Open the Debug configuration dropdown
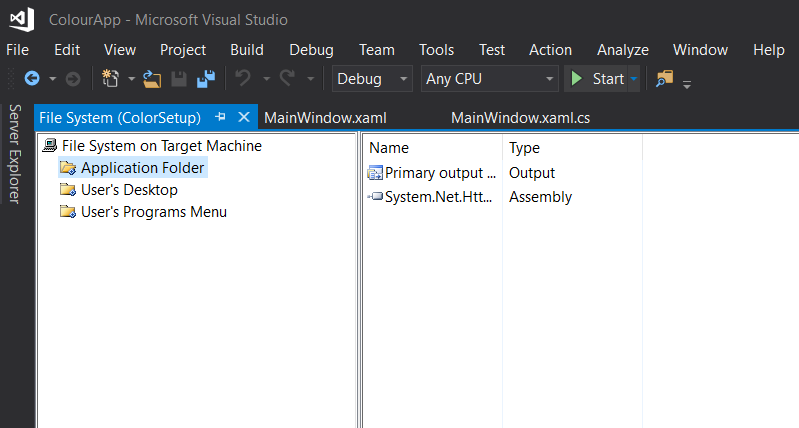The image size is (799, 428). (372, 78)
